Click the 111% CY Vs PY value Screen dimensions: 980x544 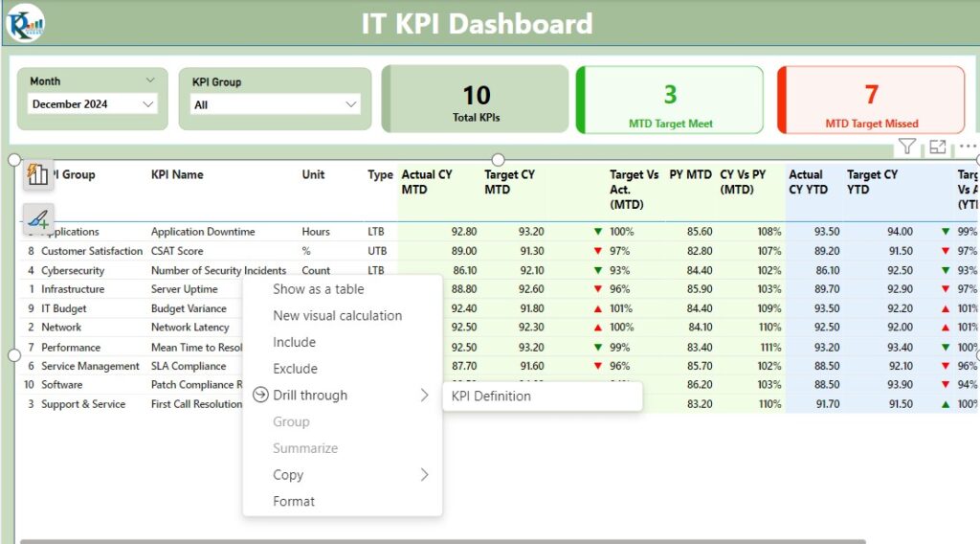[770, 347]
